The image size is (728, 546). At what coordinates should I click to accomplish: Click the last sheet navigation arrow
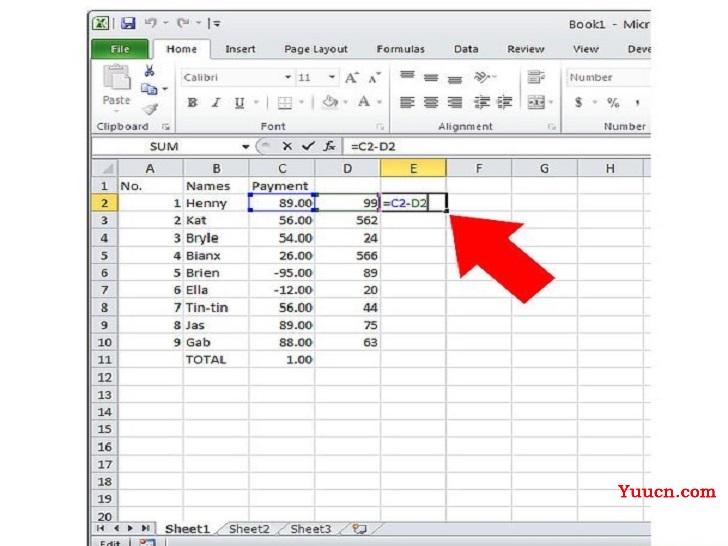(x=146, y=528)
